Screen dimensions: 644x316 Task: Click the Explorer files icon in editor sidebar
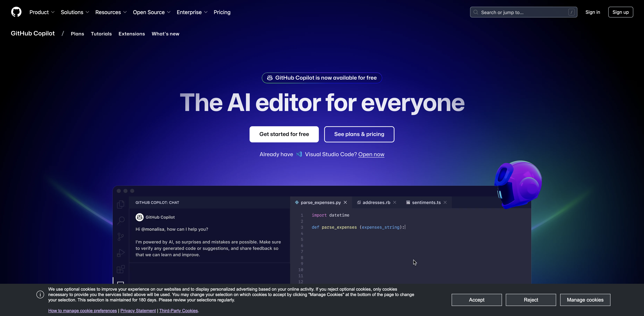pyautogui.click(x=121, y=204)
